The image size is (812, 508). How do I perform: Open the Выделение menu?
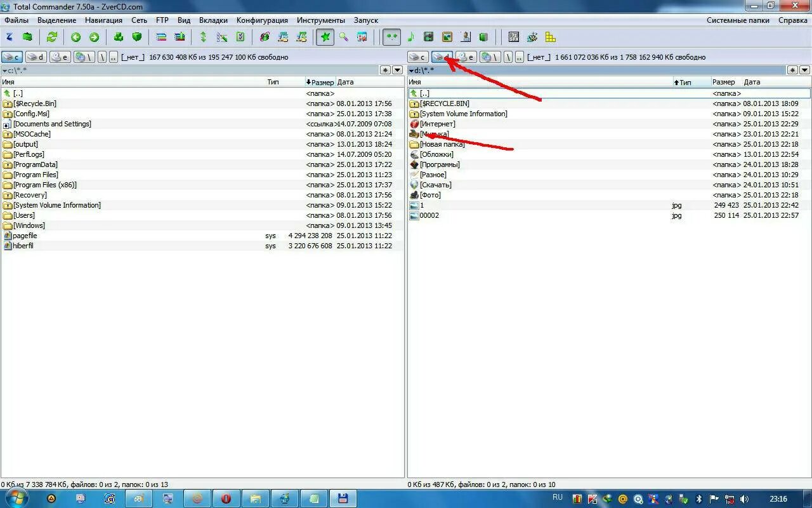56,20
